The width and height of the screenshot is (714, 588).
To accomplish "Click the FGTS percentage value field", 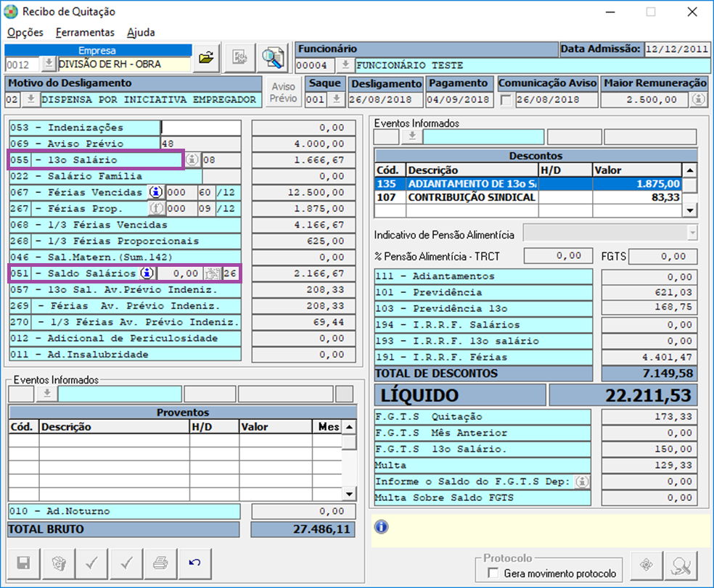I will [663, 256].
